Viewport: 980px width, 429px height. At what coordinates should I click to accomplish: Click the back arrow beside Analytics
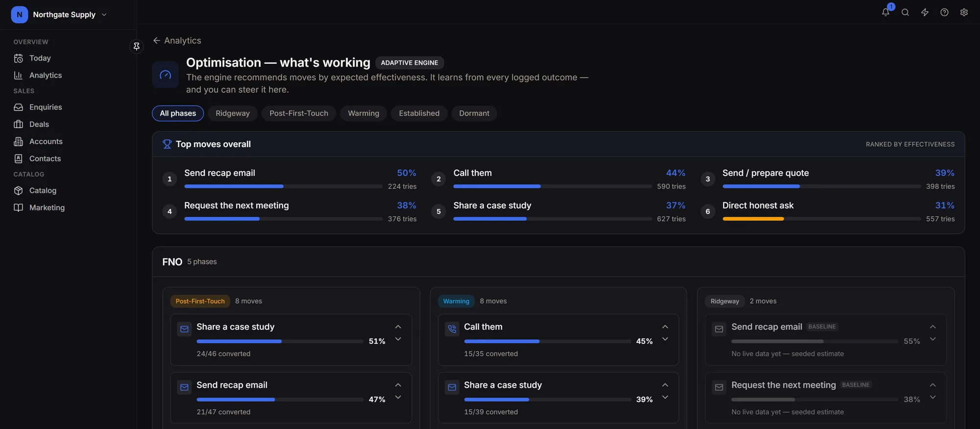157,41
